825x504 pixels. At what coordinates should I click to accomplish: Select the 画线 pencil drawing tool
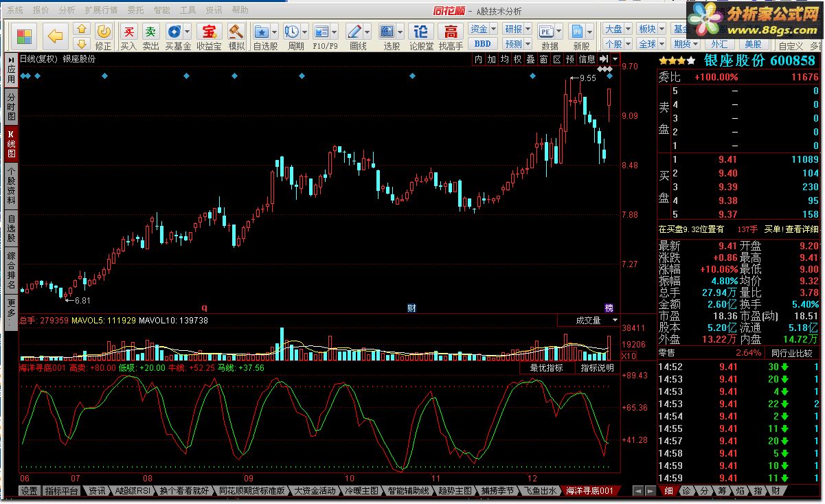point(354,32)
